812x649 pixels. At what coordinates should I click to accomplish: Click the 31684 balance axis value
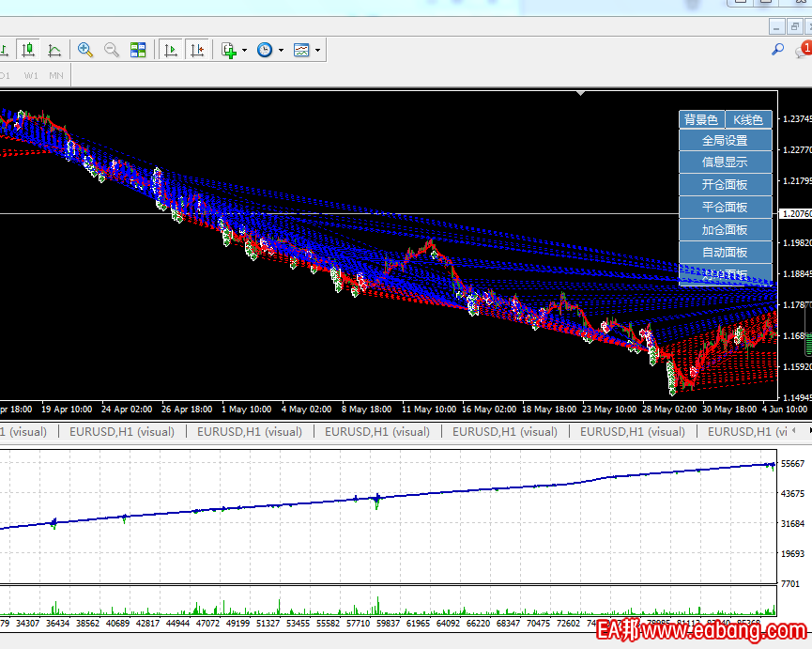793,524
